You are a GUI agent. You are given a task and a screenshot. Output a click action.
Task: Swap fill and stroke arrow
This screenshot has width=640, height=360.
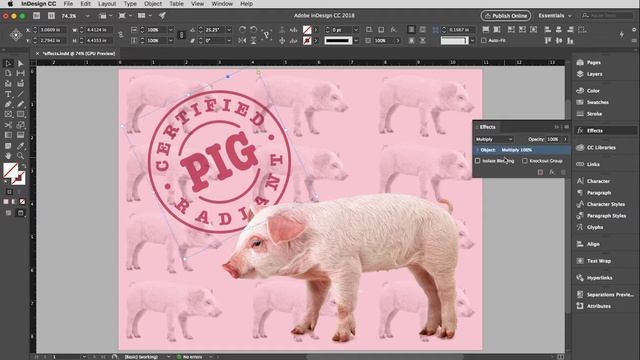click(x=23, y=166)
